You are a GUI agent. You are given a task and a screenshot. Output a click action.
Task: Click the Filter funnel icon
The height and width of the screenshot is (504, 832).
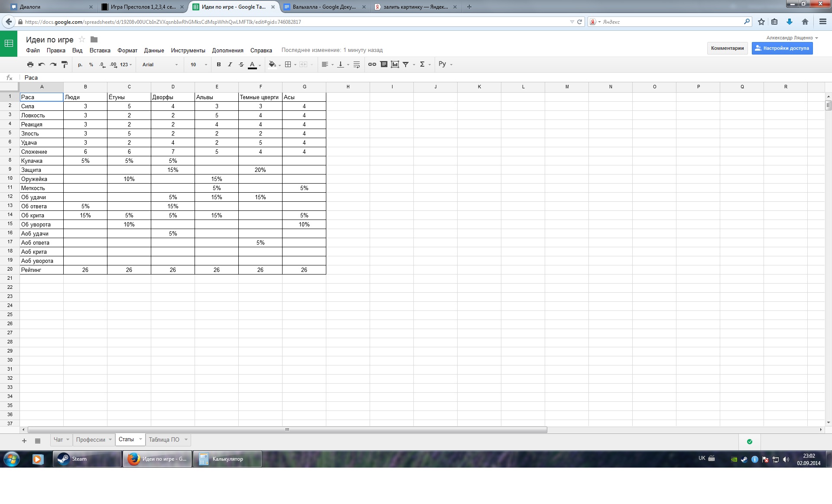pos(406,65)
